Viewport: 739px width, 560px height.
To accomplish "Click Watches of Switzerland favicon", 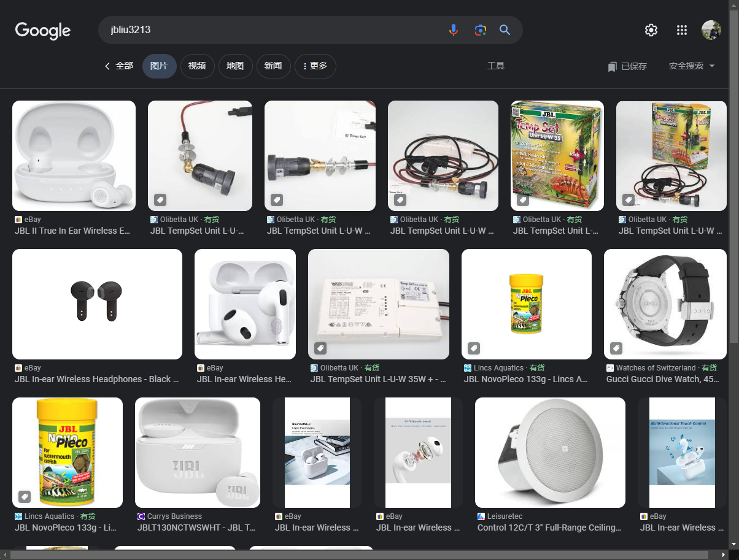I will click(610, 368).
